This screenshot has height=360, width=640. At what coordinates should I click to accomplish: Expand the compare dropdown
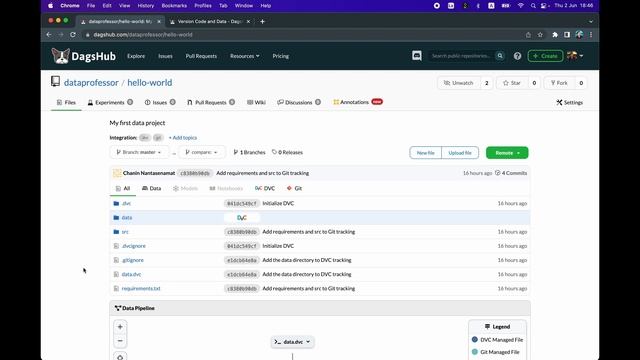point(202,152)
